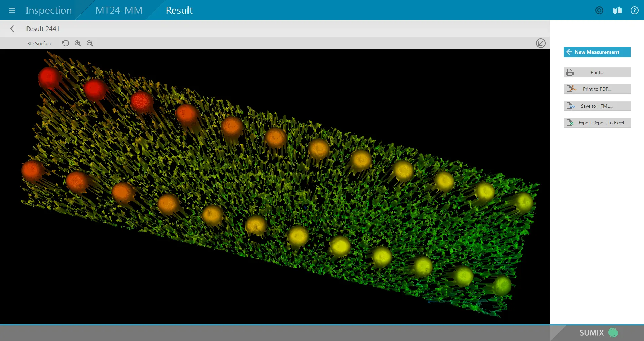Click the 3D Surface toolbar label

coord(40,44)
